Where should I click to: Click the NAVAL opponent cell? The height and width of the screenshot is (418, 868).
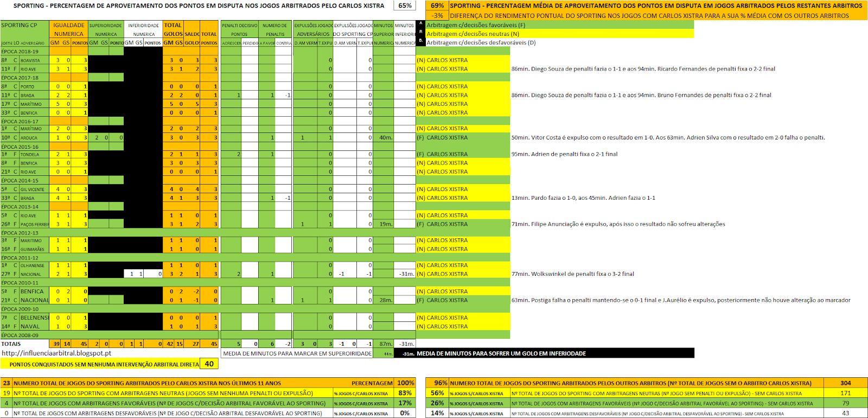(x=34, y=326)
